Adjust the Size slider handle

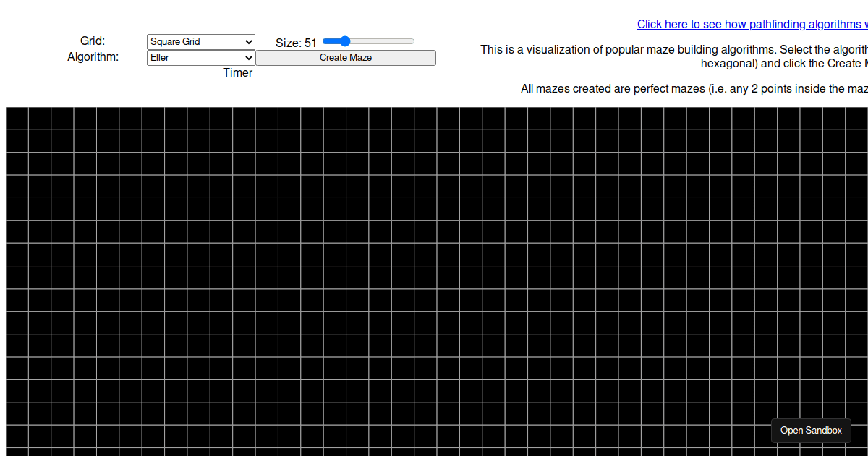[345, 41]
